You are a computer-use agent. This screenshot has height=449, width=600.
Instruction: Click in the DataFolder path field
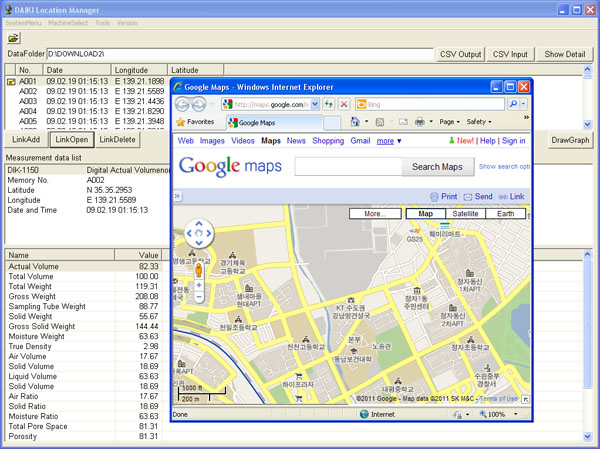[240, 54]
